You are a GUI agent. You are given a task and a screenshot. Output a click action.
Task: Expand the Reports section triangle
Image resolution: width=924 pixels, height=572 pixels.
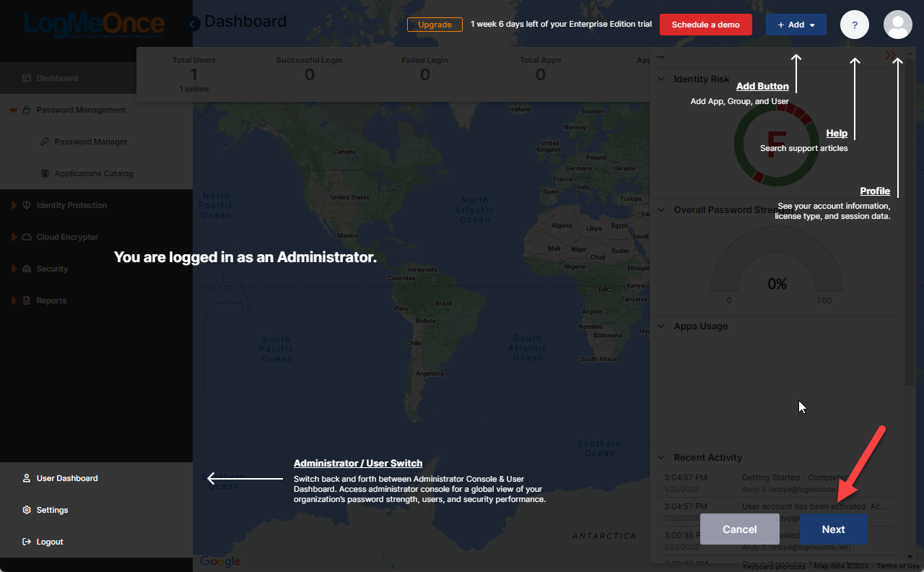click(x=14, y=300)
